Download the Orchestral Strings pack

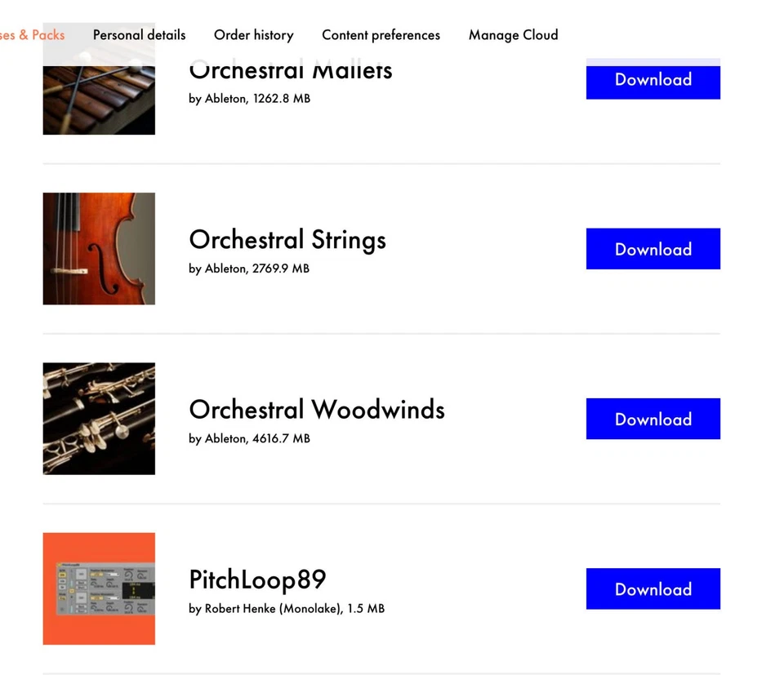point(653,249)
